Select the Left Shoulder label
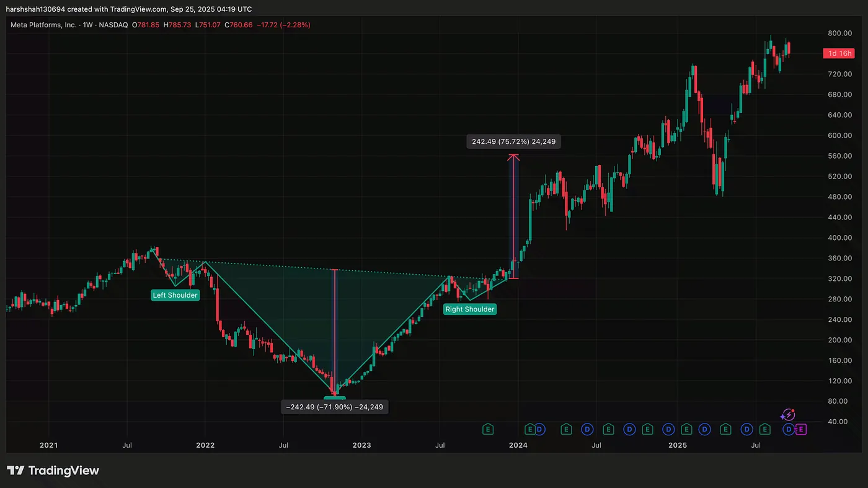Viewport: 868px width, 488px height. pyautogui.click(x=175, y=295)
